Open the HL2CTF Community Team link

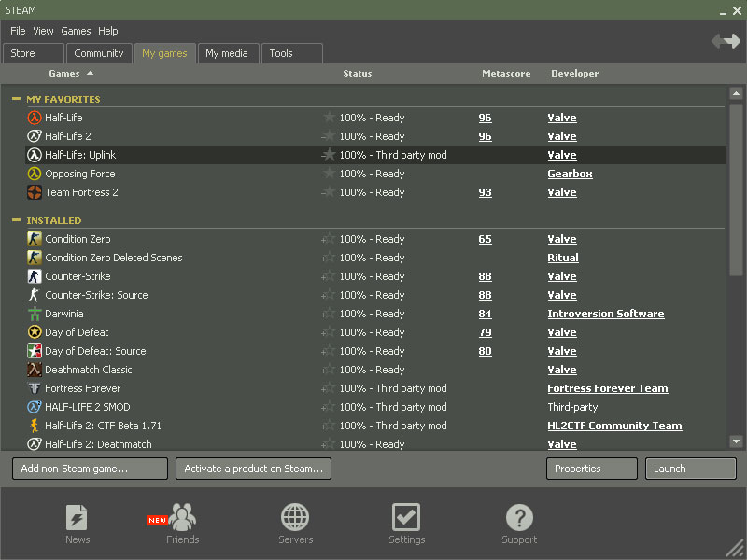614,426
